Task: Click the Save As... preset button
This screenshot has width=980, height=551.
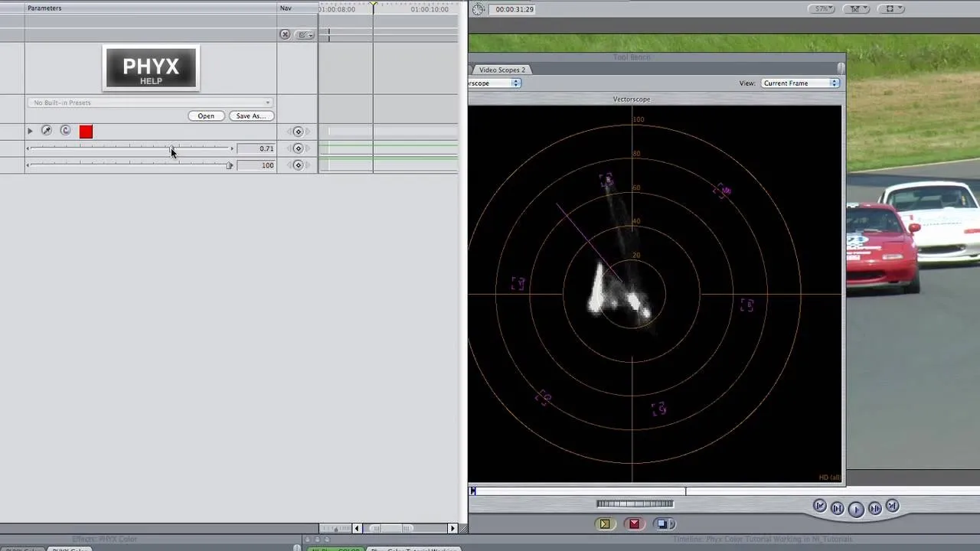Action: (x=251, y=116)
